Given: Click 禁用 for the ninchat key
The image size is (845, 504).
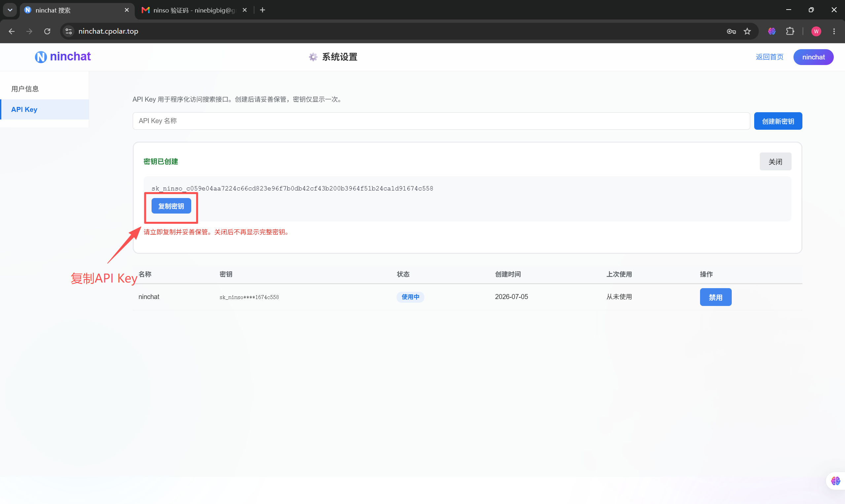Looking at the screenshot, I should point(716,297).
